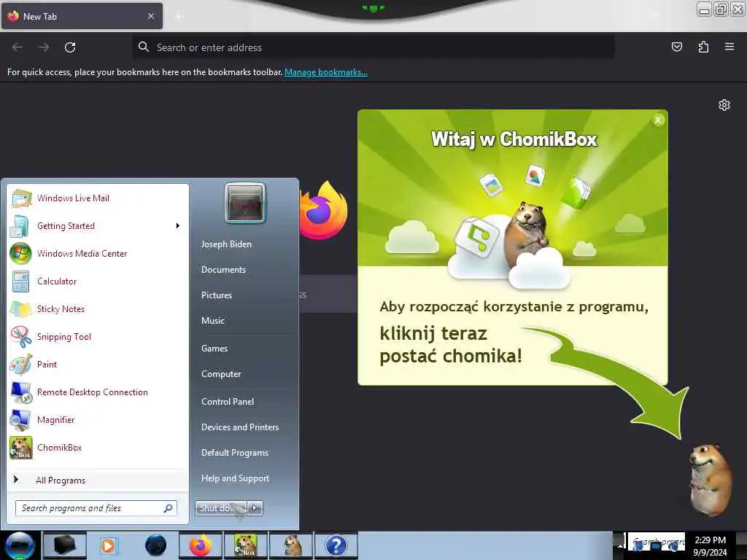The image size is (747, 560).
Task: Open the hamster taskbar button without Box label
Action: point(292,545)
